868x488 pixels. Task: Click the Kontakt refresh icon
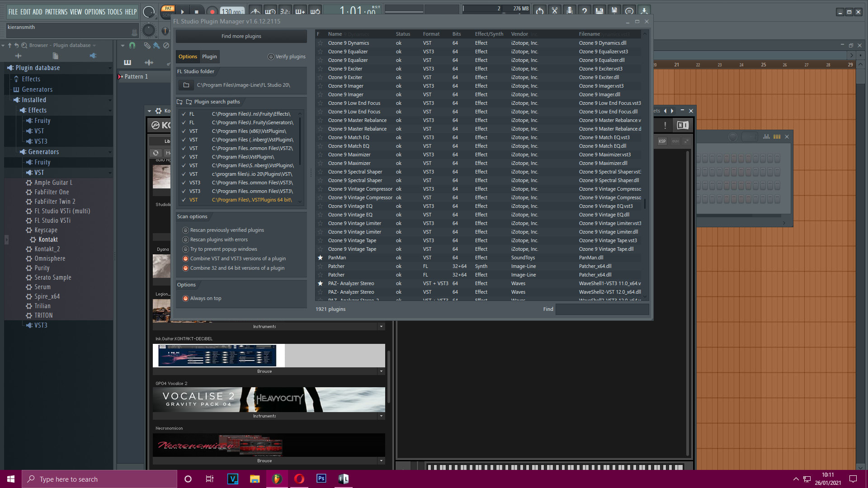156,153
